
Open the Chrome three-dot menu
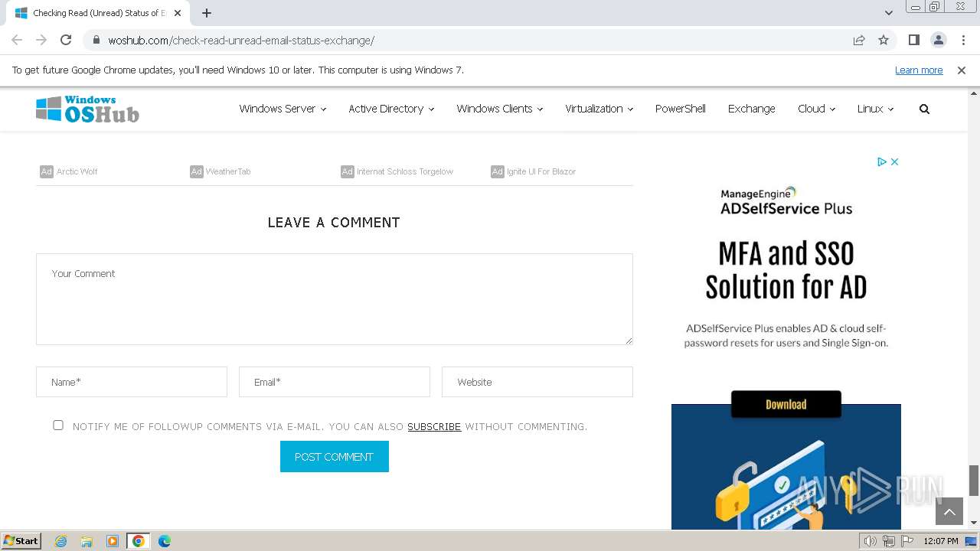963,40
